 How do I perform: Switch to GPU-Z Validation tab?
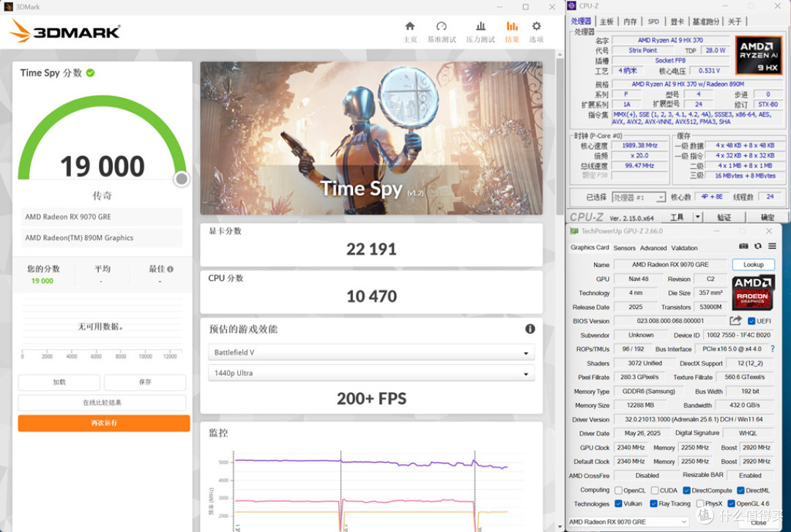[x=685, y=248]
